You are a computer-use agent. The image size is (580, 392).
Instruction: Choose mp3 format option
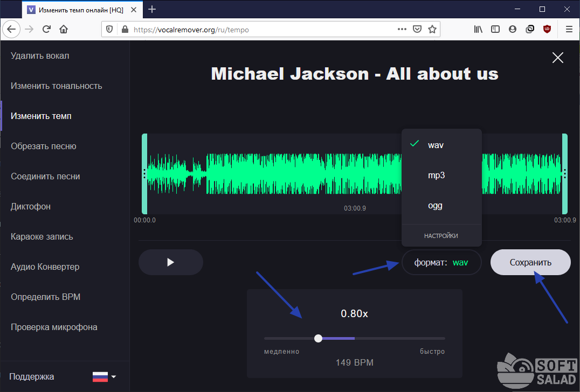[441, 175]
